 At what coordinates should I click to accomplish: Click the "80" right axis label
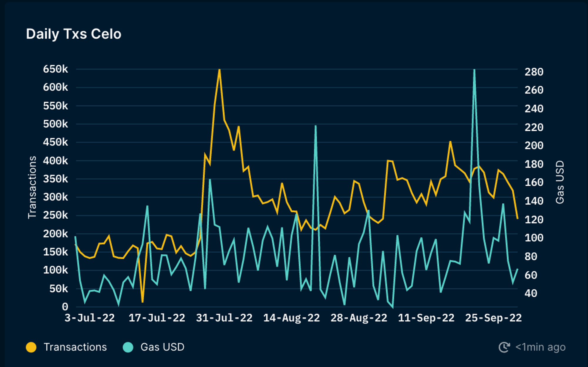[531, 257]
